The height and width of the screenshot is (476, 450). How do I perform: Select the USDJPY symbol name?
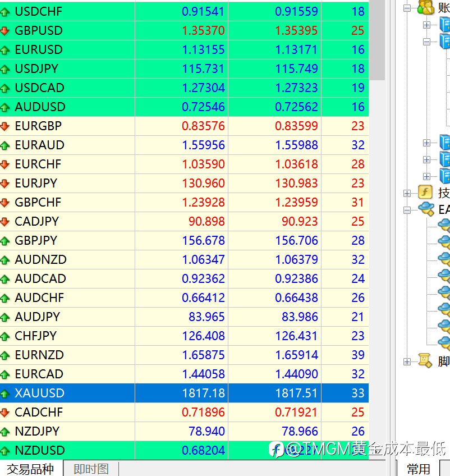pos(36,69)
